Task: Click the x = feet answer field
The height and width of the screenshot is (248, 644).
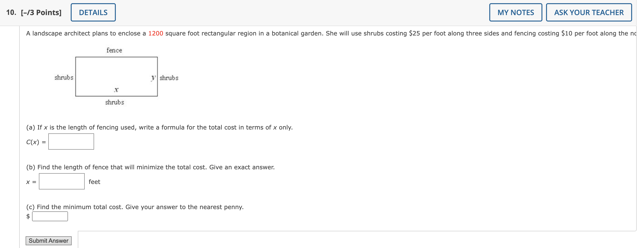Action: coord(62,181)
